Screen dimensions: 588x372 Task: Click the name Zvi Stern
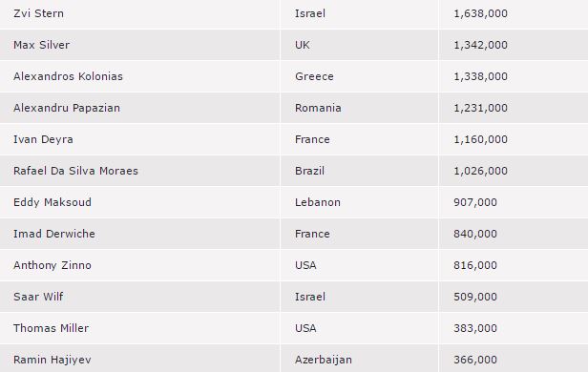(x=38, y=13)
